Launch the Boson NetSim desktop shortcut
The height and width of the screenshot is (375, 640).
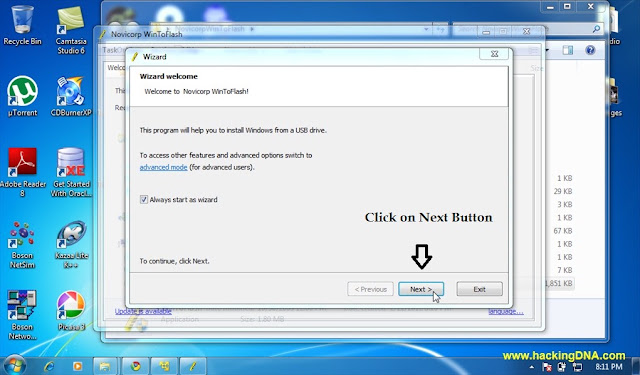(22, 245)
